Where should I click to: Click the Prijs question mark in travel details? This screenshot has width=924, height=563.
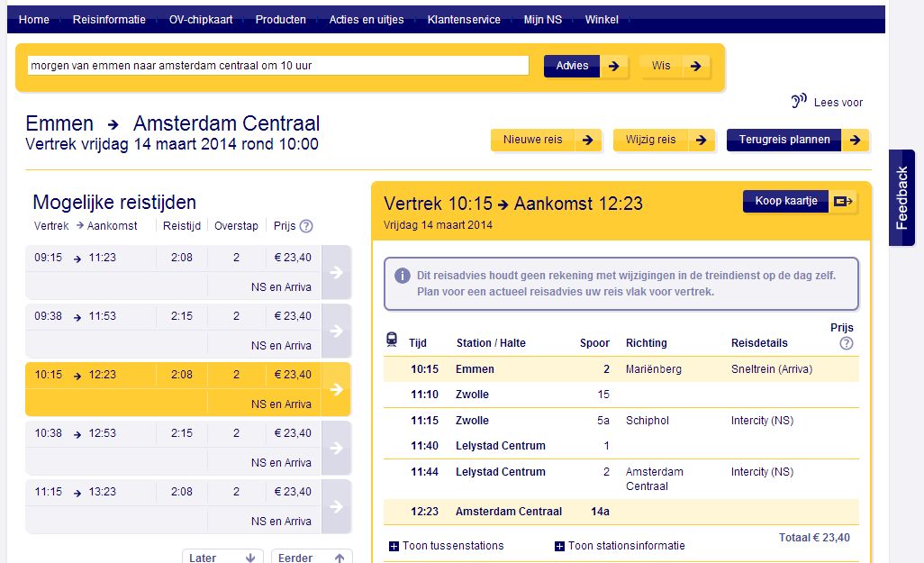[846, 343]
